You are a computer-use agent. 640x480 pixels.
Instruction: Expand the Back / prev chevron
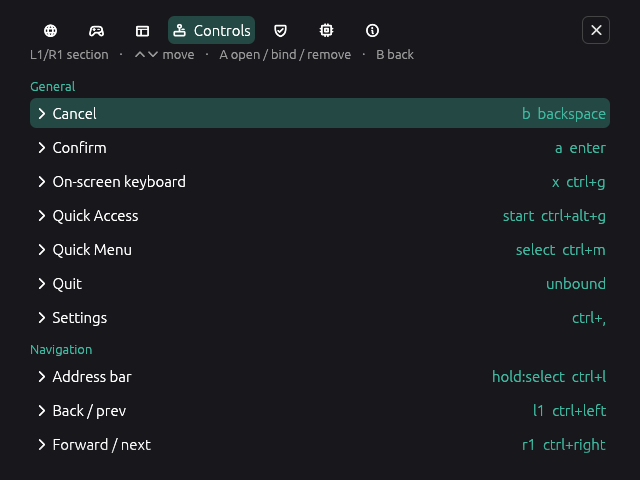[x=42, y=411]
